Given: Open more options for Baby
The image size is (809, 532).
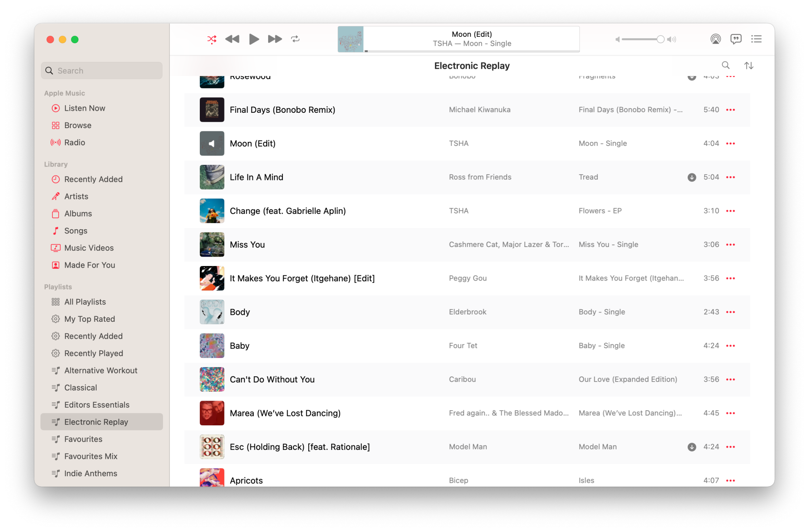Looking at the screenshot, I should pos(731,346).
